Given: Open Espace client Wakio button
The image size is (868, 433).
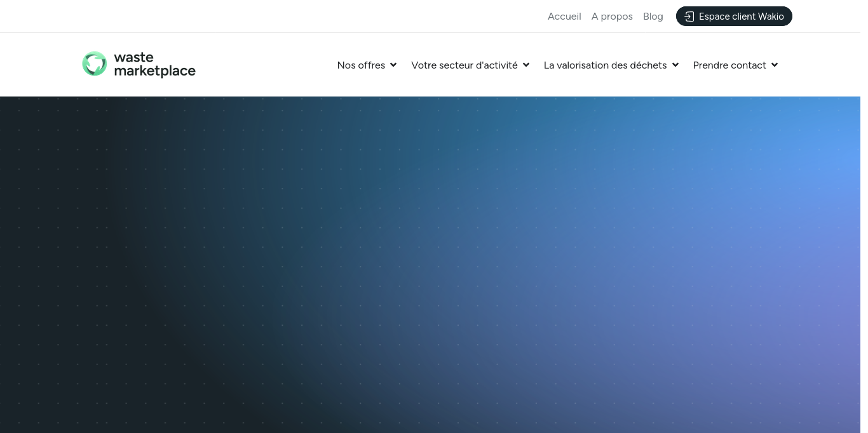Looking at the screenshot, I should pyautogui.click(x=734, y=17).
